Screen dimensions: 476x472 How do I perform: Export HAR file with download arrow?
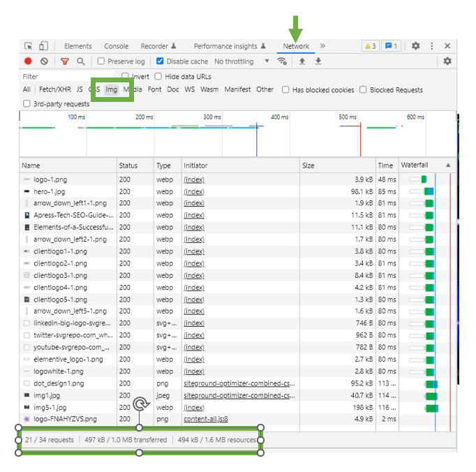[318, 61]
